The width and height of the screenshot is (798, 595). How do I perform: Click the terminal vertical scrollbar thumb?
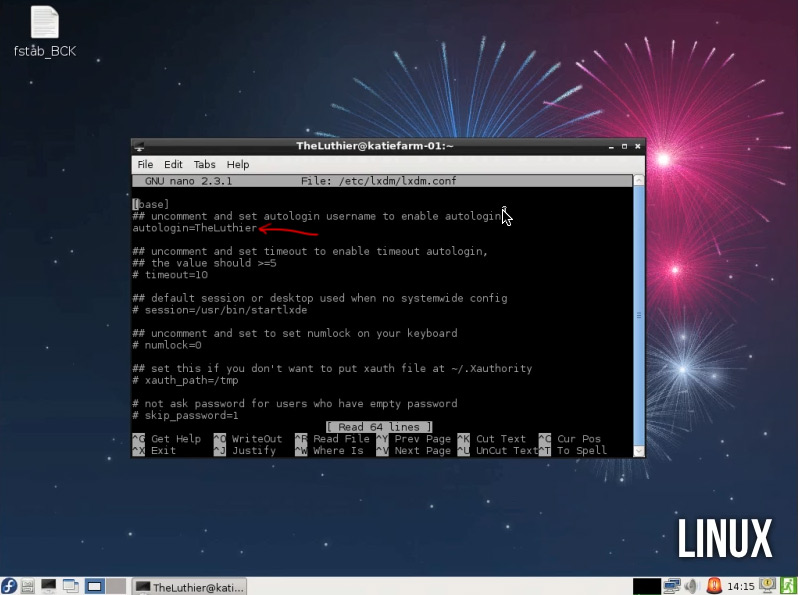639,316
